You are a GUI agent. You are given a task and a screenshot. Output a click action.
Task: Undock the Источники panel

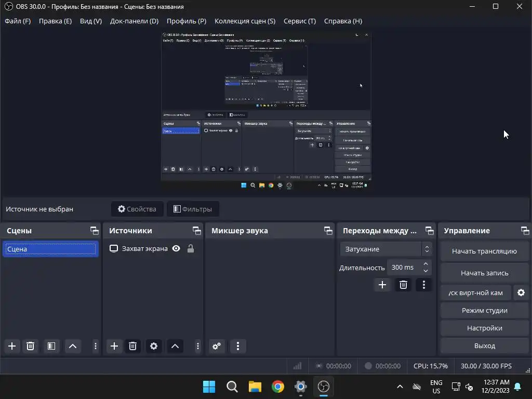point(197,231)
